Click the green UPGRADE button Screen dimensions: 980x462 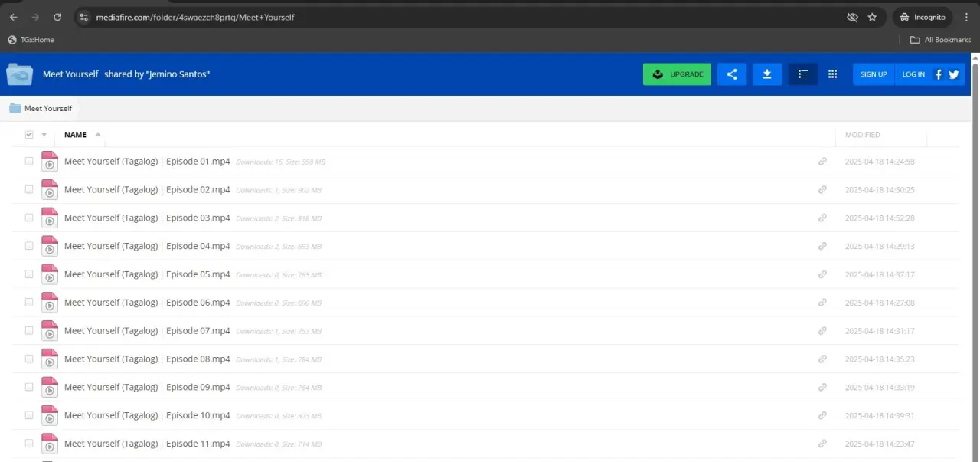[677, 74]
